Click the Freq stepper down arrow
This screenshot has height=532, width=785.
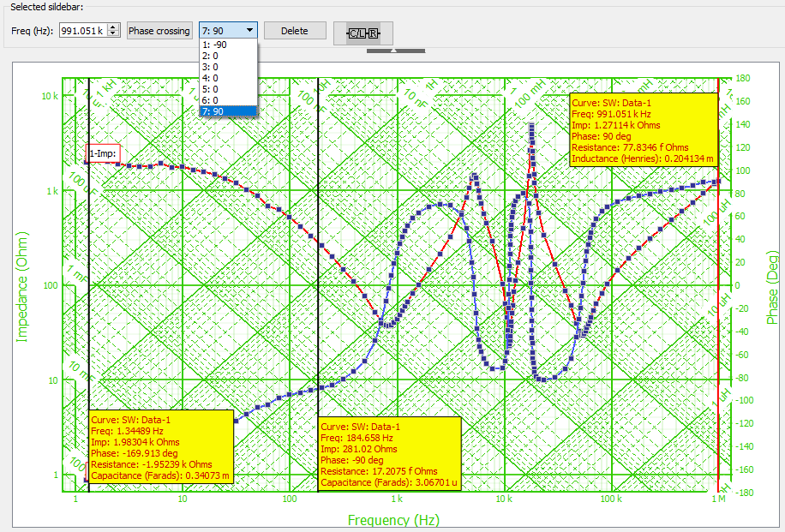tap(113, 33)
